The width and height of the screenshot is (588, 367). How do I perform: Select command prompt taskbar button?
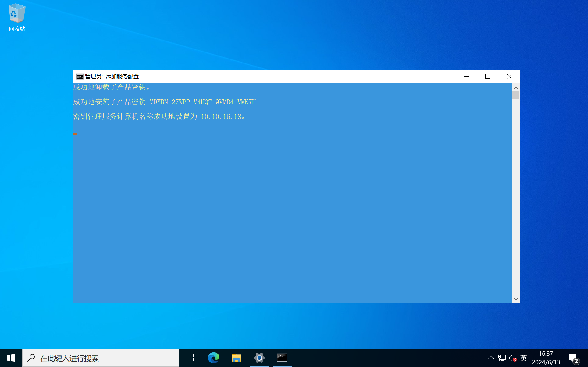[x=282, y=358]
